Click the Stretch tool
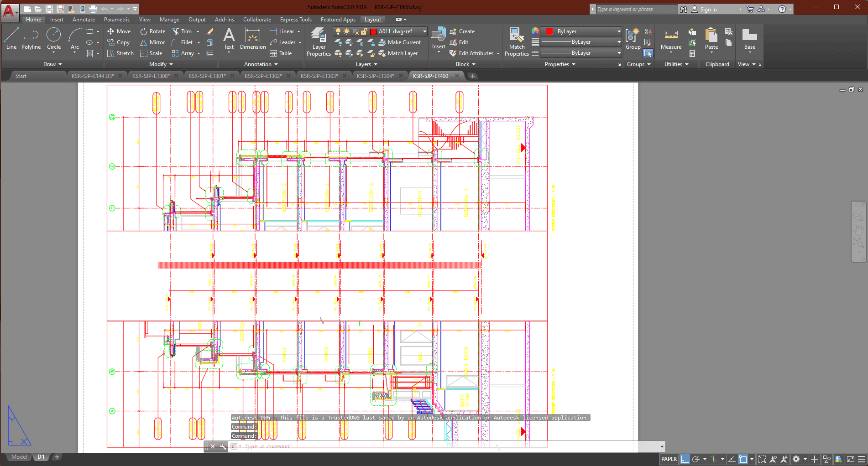 coord(120,53)
